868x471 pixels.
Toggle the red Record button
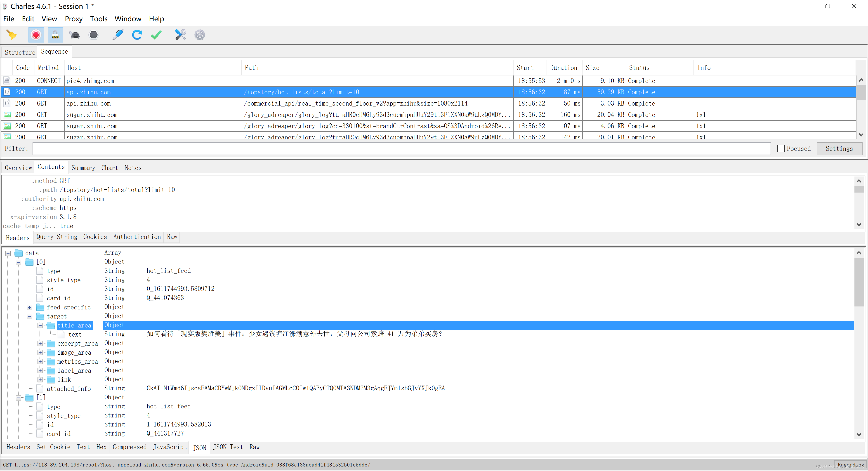[x=36, y=35]
